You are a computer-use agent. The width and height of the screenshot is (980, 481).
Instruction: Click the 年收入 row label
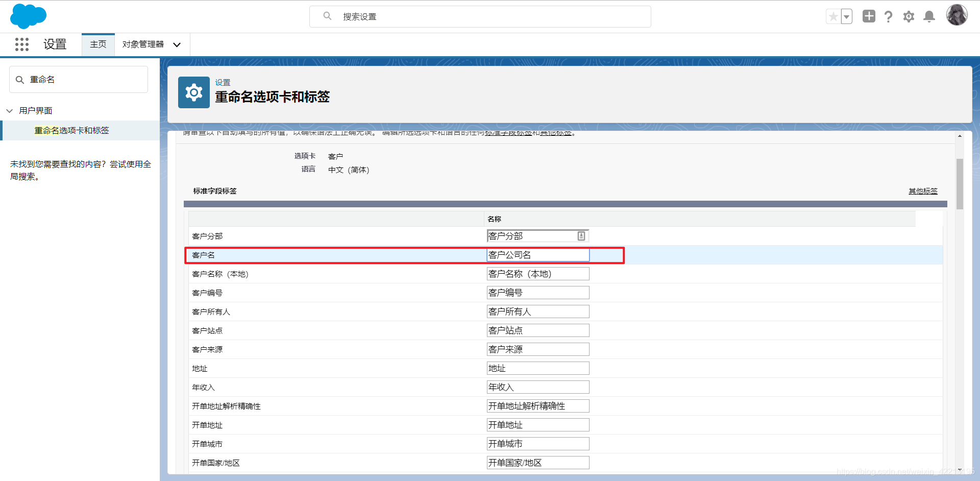coord(203,387)
